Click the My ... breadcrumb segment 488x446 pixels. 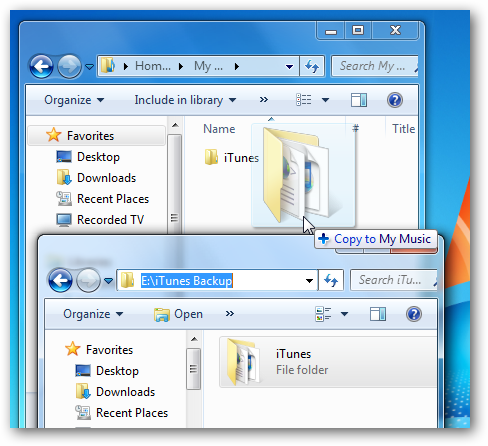coord(208,66)
